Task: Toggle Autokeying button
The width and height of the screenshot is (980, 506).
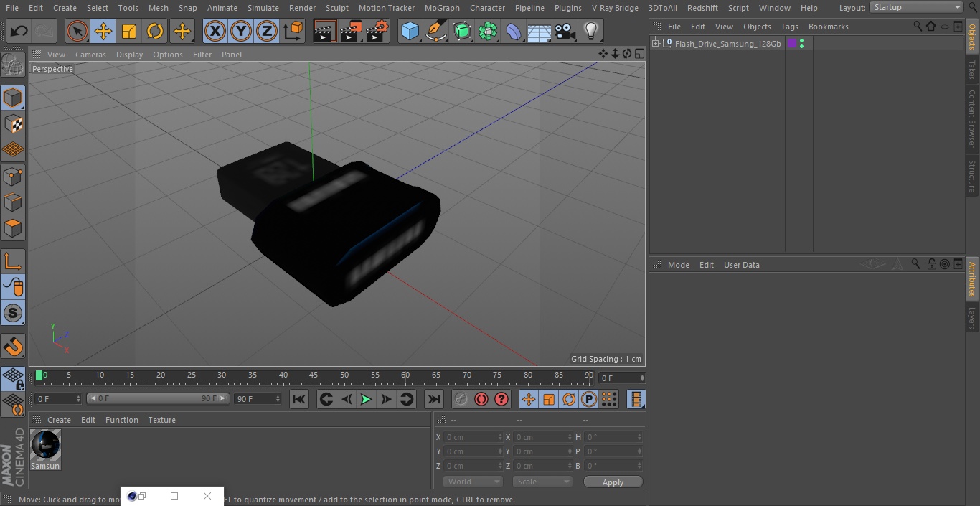Action: [x=481, y=399]
